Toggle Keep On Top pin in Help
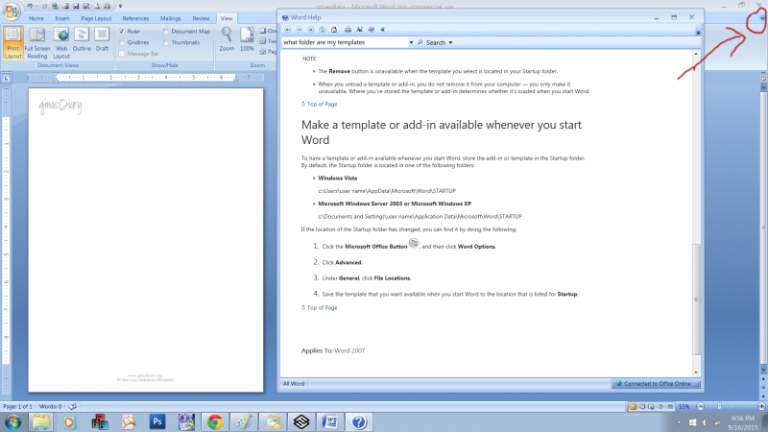768x432 pixels. pyautogui.click(x=383, y=30)
